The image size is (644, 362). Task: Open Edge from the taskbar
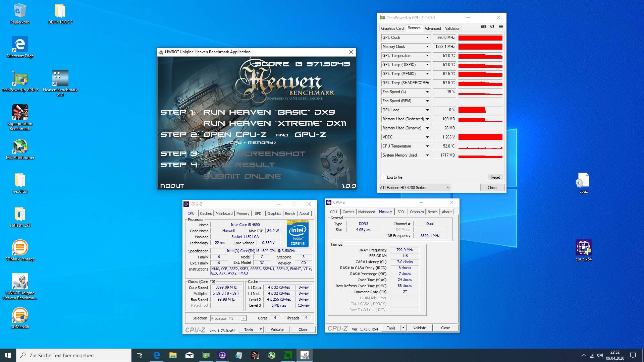pos(156,355)
